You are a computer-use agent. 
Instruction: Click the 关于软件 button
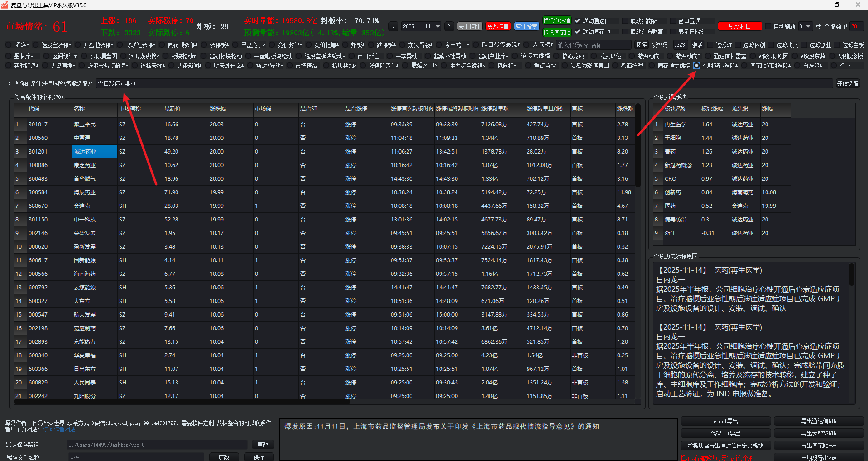469,26
